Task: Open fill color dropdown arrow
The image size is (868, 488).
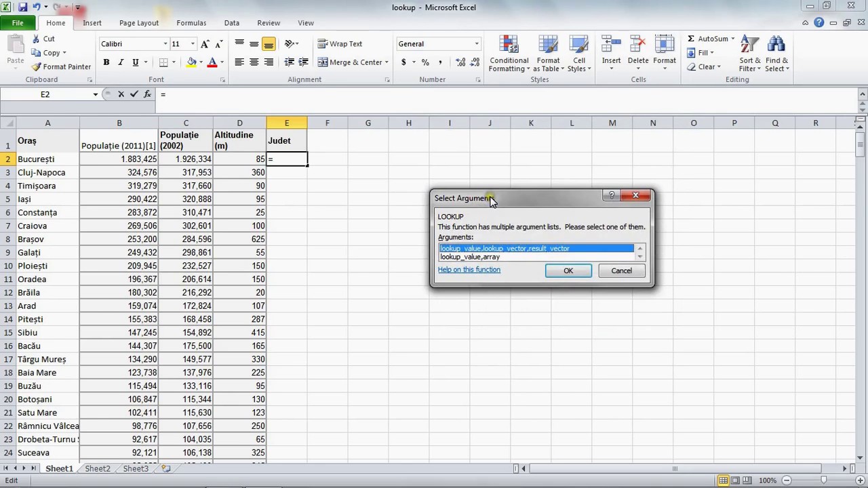Action: tap(201, 62)
